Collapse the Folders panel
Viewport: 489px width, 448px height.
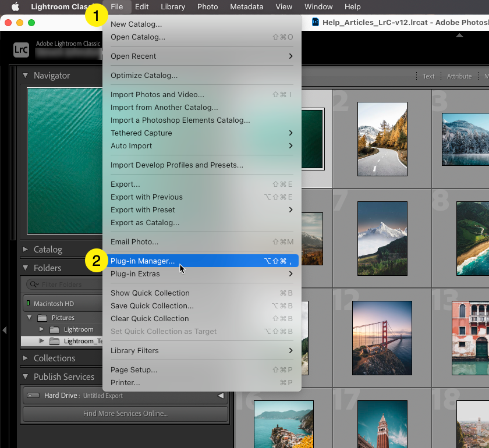[x=25, y=268]
